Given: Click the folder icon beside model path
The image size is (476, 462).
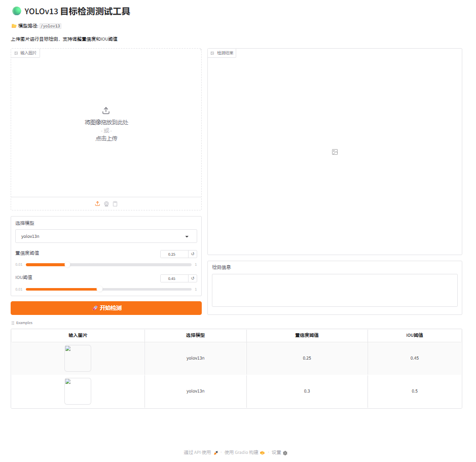Looking at the screenshot, I should [14, 26].
